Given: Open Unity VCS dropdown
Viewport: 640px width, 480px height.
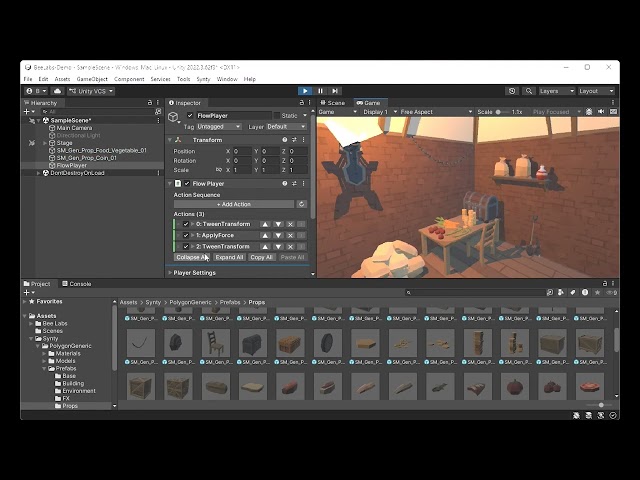Looking at the screenshot, I should [91, 91].
